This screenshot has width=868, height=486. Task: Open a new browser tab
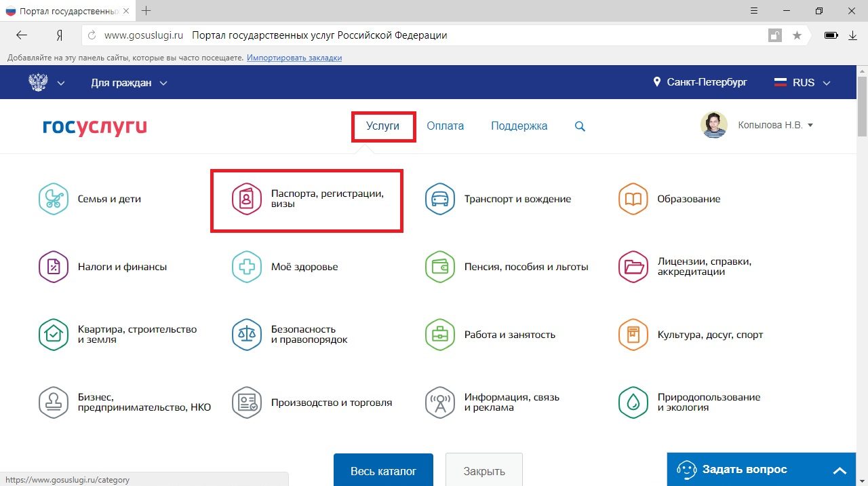coord(146,11)
